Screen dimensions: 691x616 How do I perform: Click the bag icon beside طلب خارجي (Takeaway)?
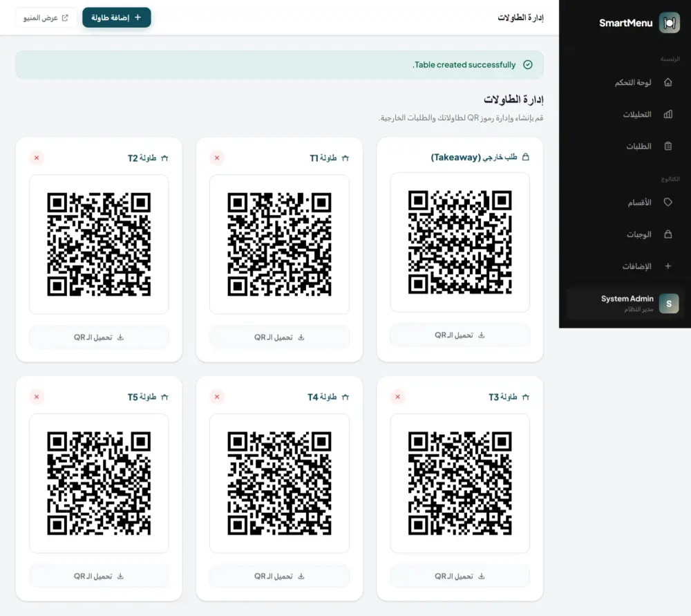point(525,157)
